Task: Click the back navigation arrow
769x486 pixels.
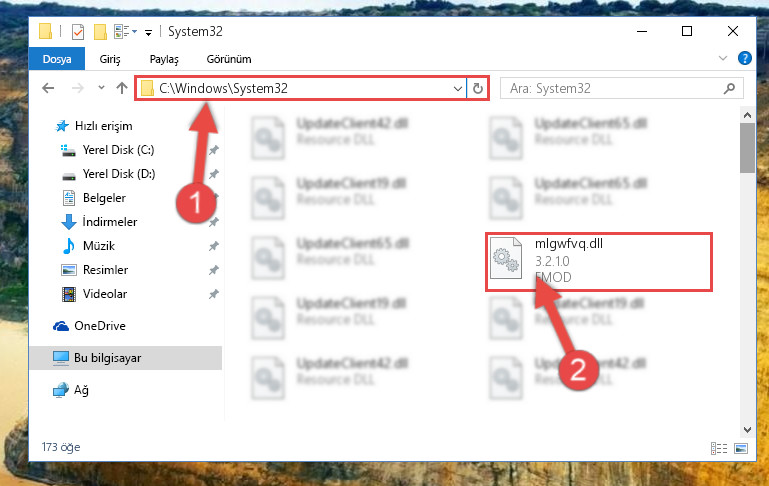Action: coord(48,88)
